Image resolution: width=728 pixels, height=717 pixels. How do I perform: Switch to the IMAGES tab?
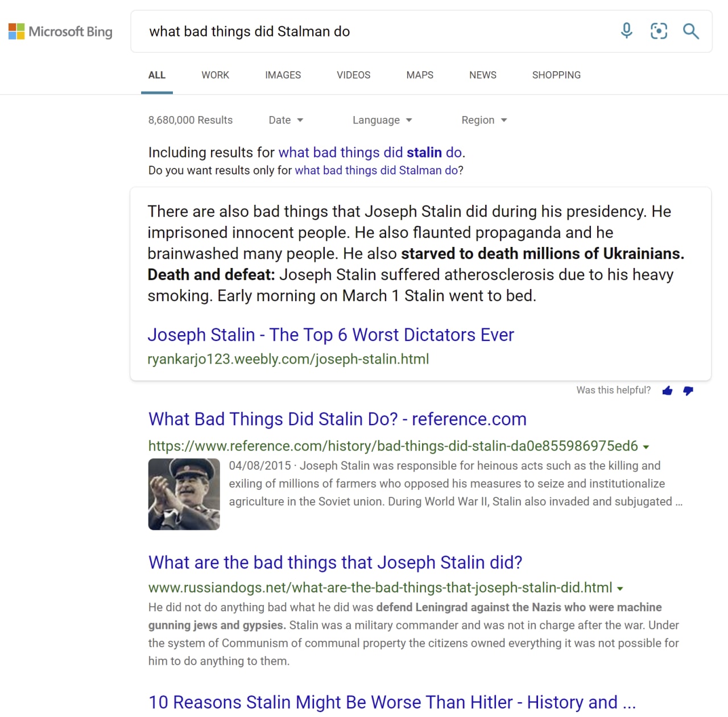pyautogui.click(x=283, y=75)
